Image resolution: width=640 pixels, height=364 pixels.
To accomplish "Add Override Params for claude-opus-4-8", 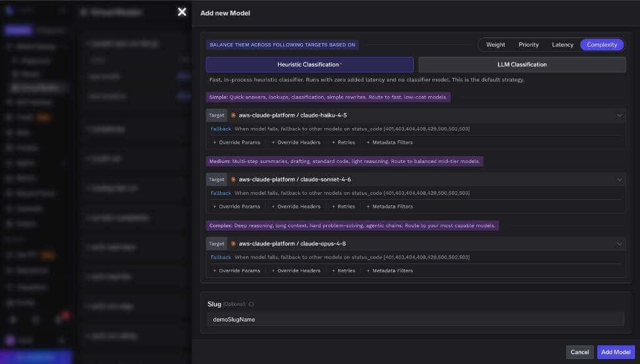I will tap(236, 270).
